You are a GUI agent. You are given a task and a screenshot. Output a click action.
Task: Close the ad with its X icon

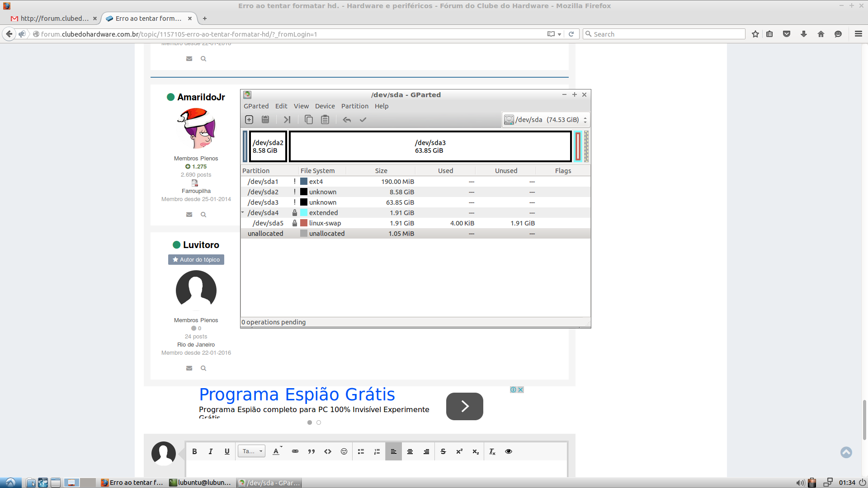tap(520, 389)
